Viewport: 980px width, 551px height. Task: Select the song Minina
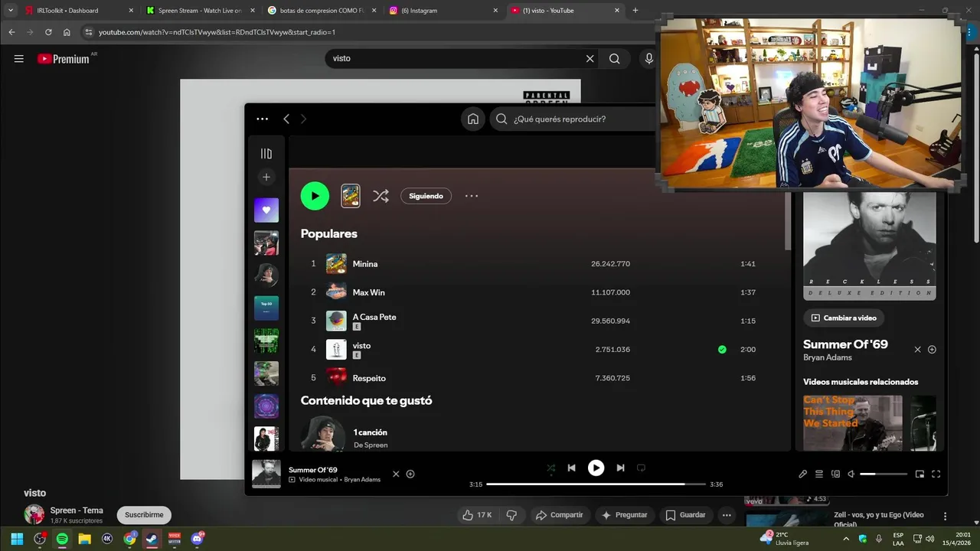pyautogui.click(x=365, y=264)
